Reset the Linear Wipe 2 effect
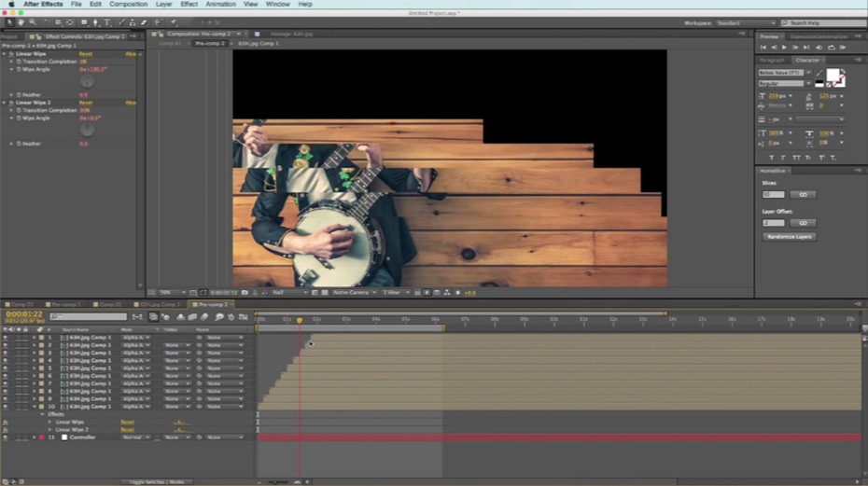The image size is (868, 486). click(85, 103)
